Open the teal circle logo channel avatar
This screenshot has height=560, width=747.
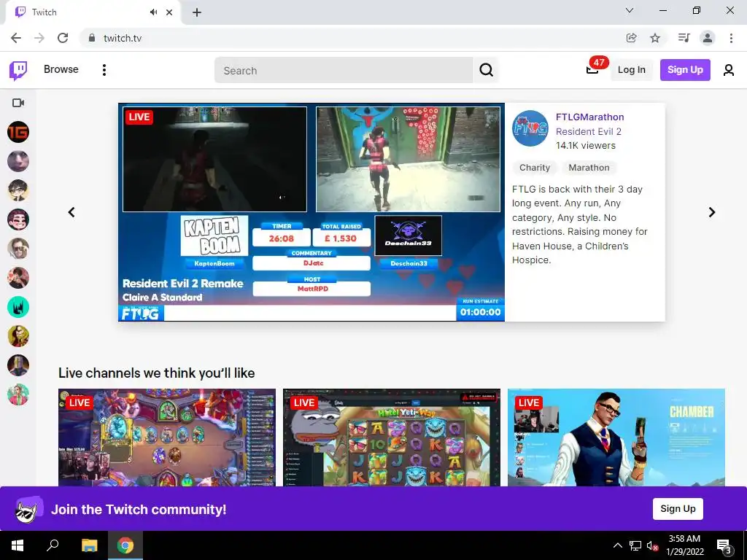click(x=18, y=307)
